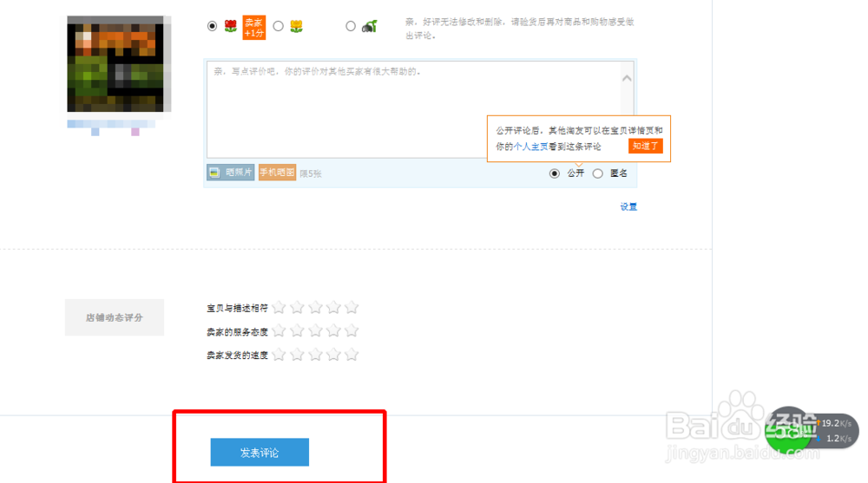The width and height of the screenshot is (868, 483).
Task: Rate 卖家发货的速度 three stars
Action: [x=316, y=355]
